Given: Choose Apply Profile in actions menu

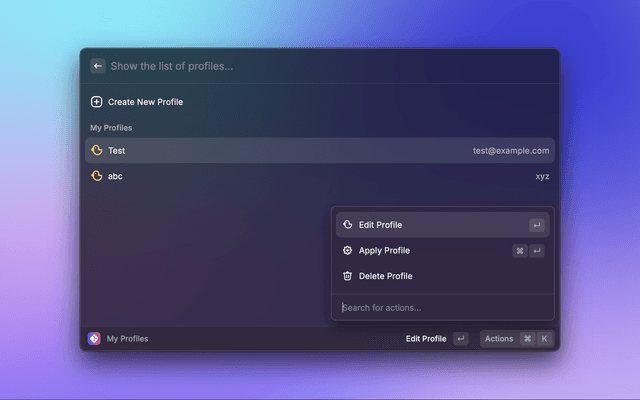Looking at the screenshot, I should (x=384, y=251).
